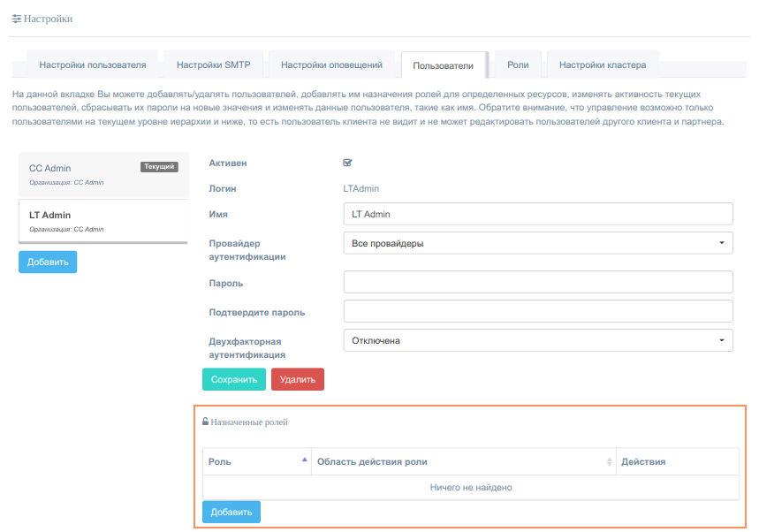The width and height of the screenshot is (759, 532).
Task: Sort by Роль column arrow icon
Action: (x=305, y=460)
